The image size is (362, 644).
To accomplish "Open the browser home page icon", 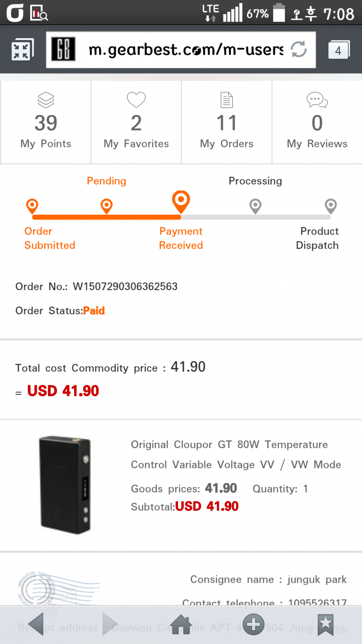I will point(181,624).
